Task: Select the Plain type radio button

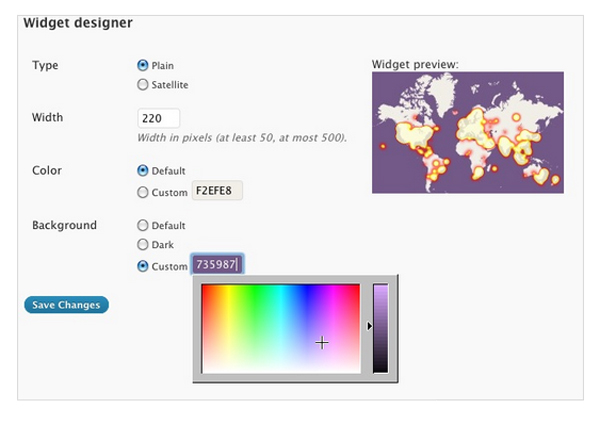Action: (142, 65)
